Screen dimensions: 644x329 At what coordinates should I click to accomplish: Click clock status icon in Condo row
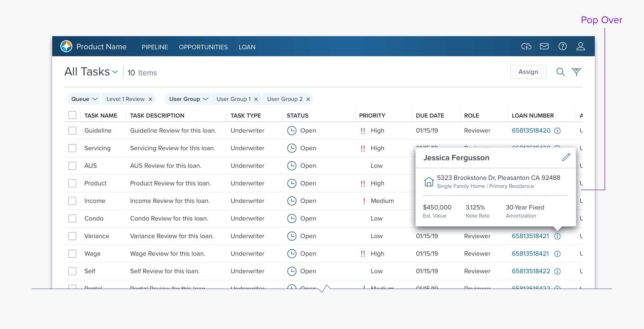pos(292,218)
